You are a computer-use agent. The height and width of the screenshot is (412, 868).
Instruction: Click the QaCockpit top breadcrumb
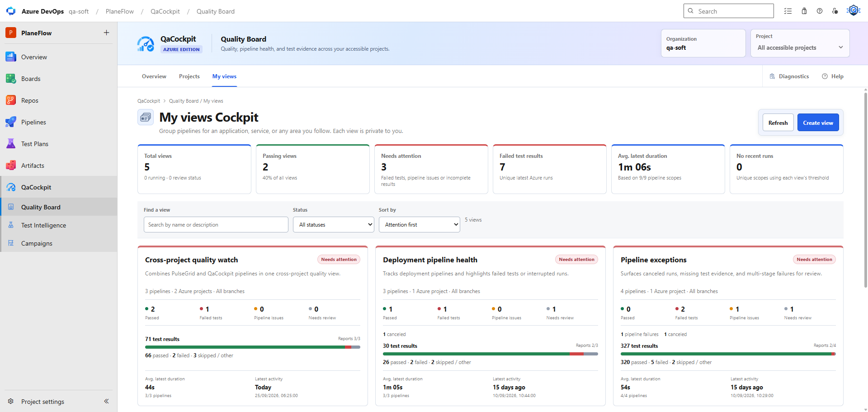165,11
